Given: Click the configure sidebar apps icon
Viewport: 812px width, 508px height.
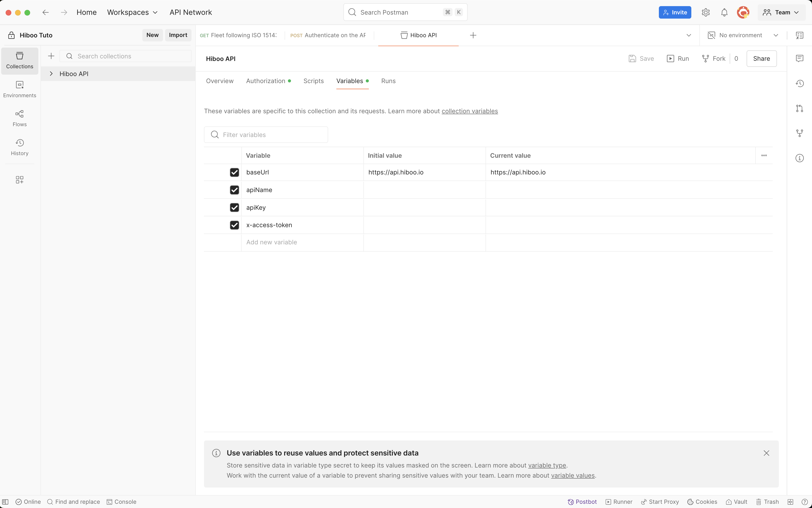Looking at the screenshot, I should pyautogui.click(x=20, y=180).
